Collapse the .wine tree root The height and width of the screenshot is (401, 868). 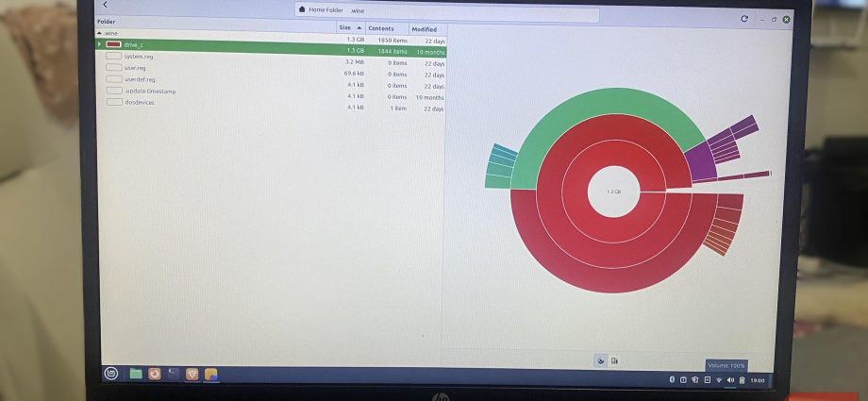coord(98,33)
